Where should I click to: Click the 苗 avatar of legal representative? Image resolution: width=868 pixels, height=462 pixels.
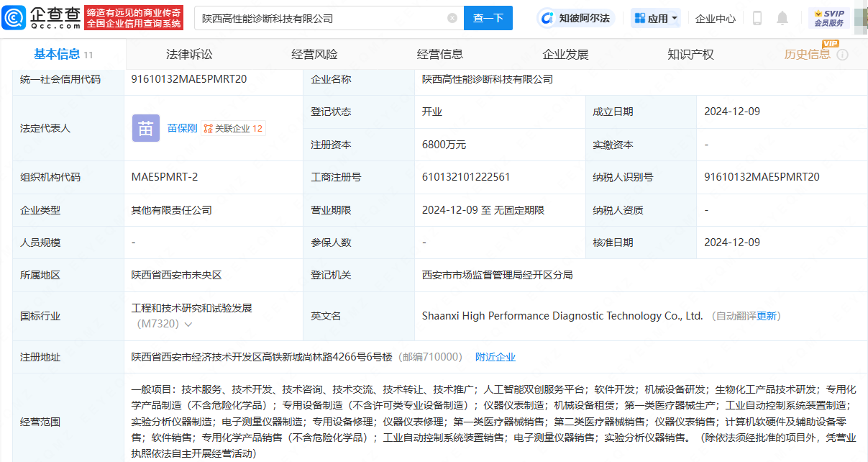(145, 128)
